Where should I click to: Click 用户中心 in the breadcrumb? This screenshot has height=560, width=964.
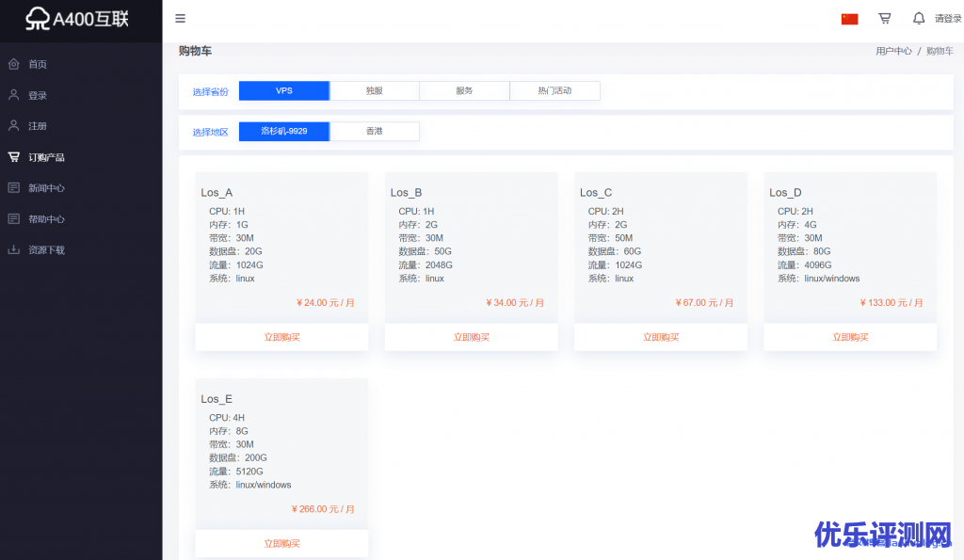(x=893, y=52)
